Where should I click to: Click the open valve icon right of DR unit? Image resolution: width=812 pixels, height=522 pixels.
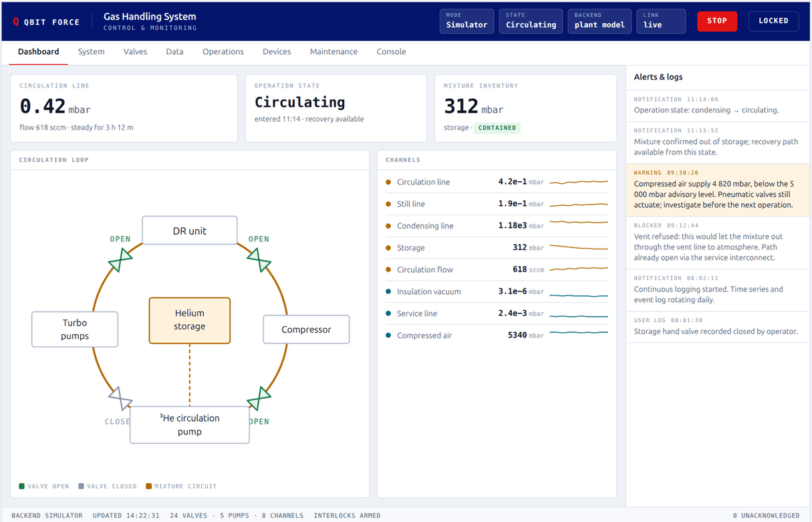pos(259,259)
